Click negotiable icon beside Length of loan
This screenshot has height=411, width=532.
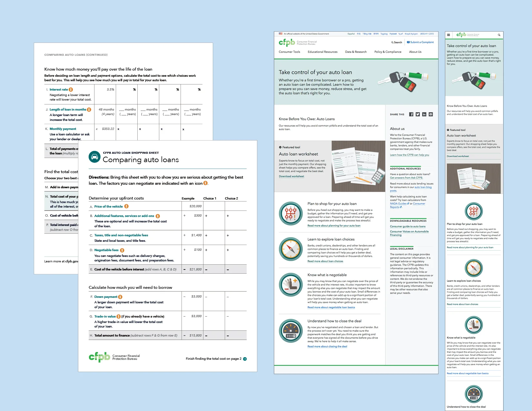(x=89, y=110)
